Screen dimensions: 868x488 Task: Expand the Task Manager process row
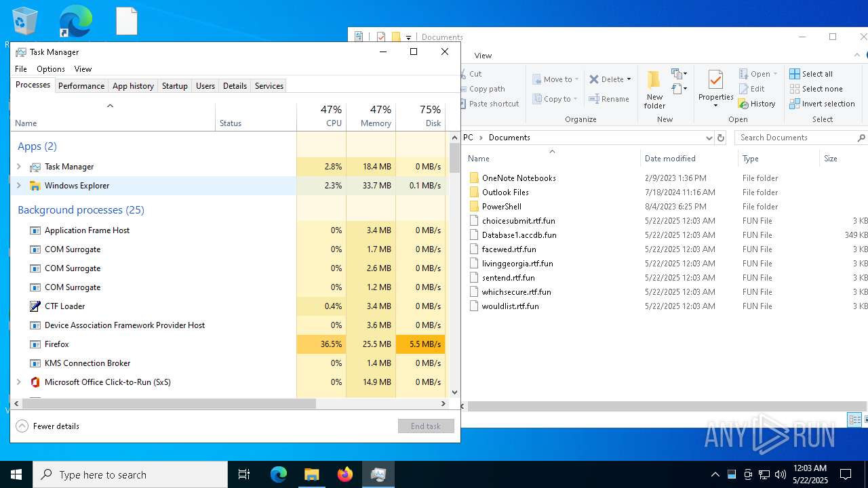point(18,167)
